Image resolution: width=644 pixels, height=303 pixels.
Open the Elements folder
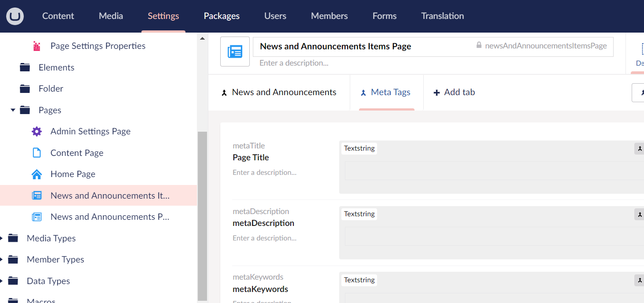[56, 67]
